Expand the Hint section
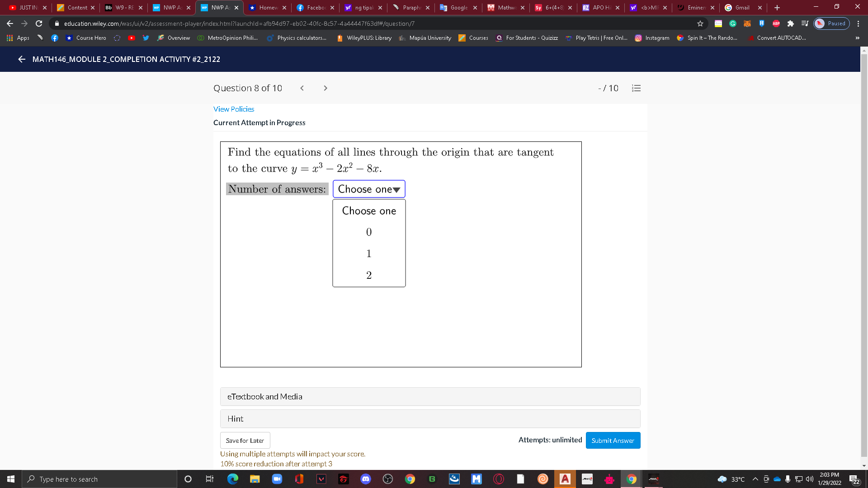 (235, 419)
